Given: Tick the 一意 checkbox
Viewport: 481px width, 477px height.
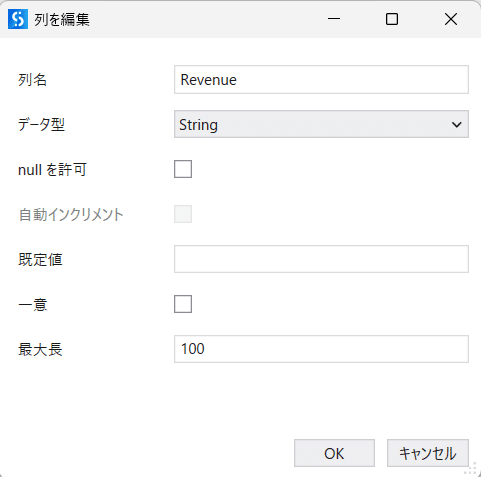Looking at the screenshot, I should tap(183, 304).
